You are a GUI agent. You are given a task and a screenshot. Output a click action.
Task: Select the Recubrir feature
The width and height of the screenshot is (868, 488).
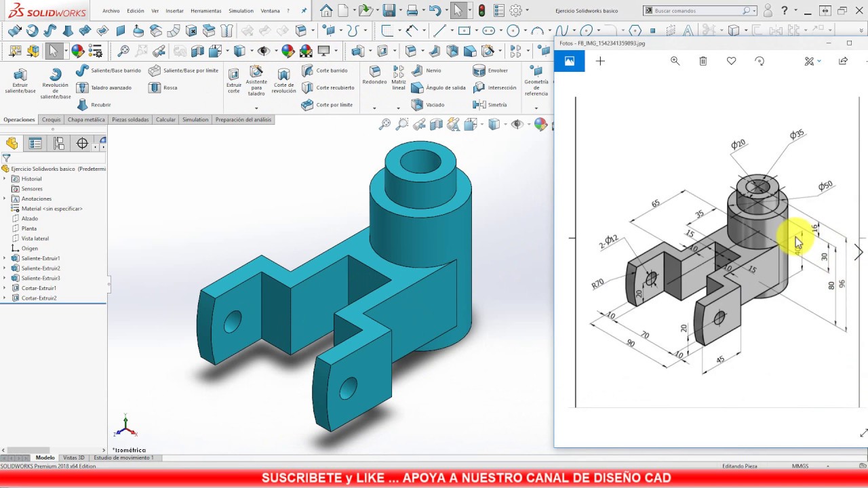(x=94, y=105)
